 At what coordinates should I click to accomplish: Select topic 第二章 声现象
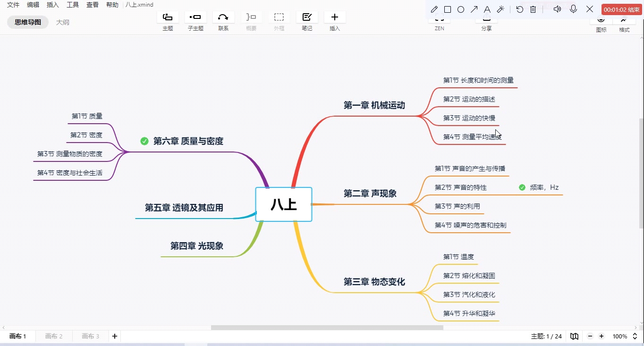370,194
